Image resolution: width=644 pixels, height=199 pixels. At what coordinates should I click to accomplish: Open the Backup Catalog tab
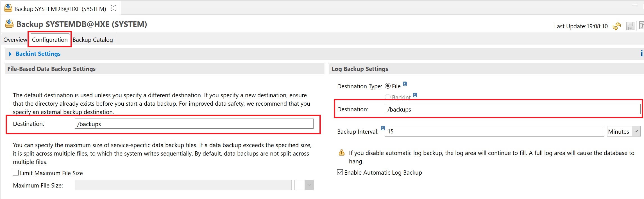[x=93, y=40]
